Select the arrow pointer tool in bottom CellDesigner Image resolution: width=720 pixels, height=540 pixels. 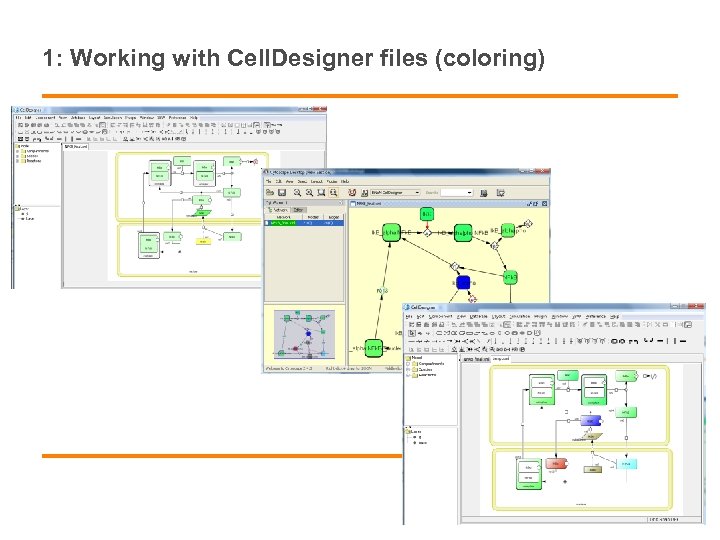412,333
